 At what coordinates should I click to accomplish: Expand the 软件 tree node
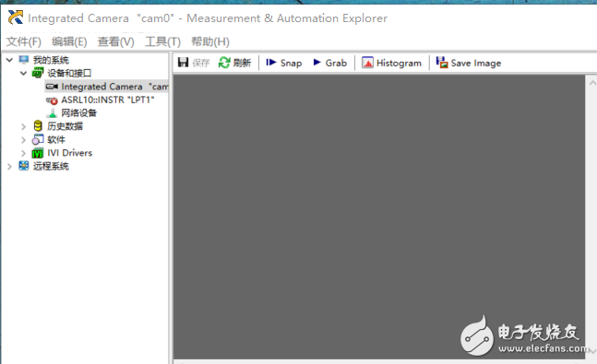pyautogui.click(x=23, y=140)
